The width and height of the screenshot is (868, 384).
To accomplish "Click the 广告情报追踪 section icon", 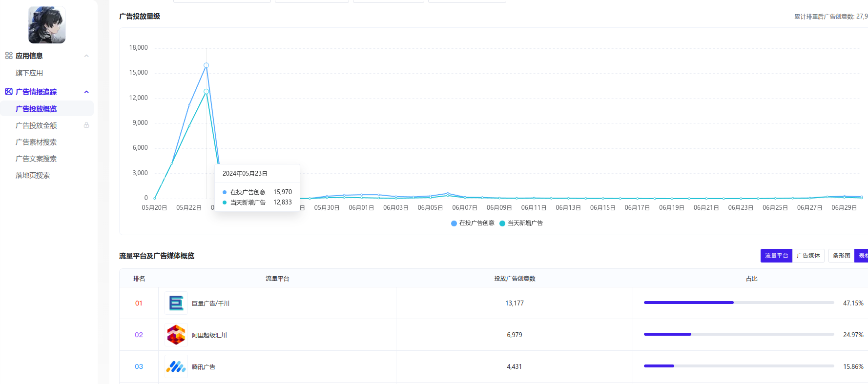I will tap(9, 92).
